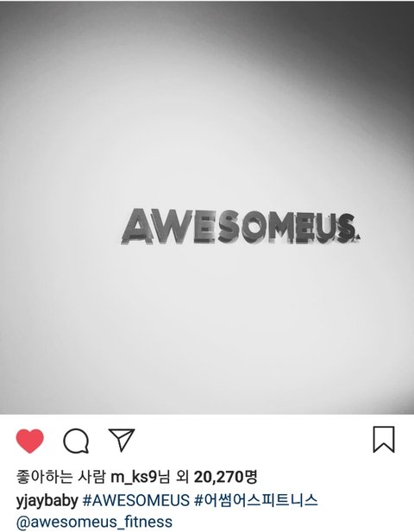Share the post using the paper plane icon
Image resolution: width=414 pixels, height=532 pixels.
(x=122, y=440)
